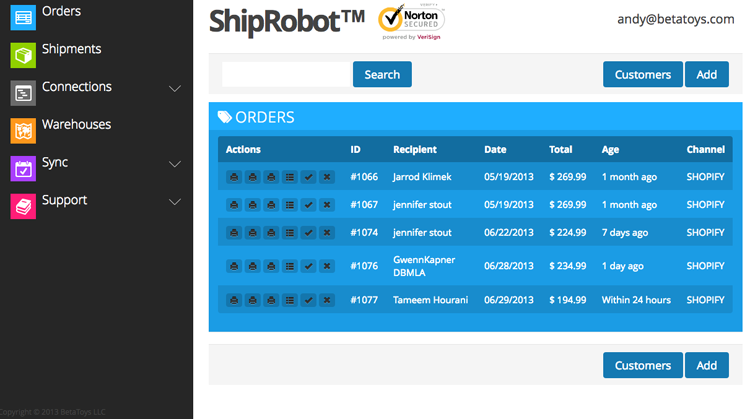Click 'Within 24 hours' age cell
Image resolution: width=750 pixels, height=419 pixels.
(636, 300)
